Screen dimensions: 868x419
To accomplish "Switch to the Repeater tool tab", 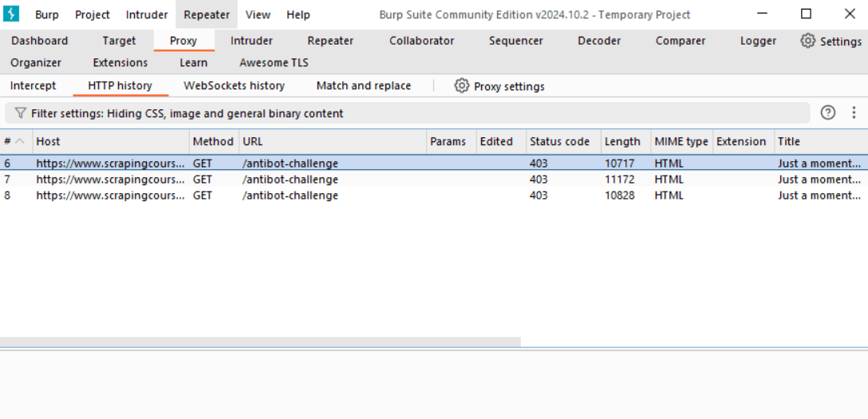I will pyautogui.click(x=330, y=41).
